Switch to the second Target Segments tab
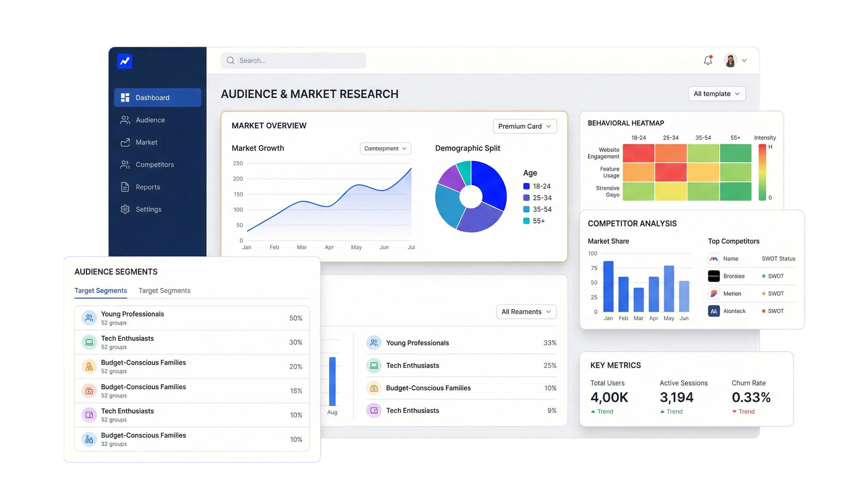This screenshot has height=485, width=868. click(x=164, y=290)
